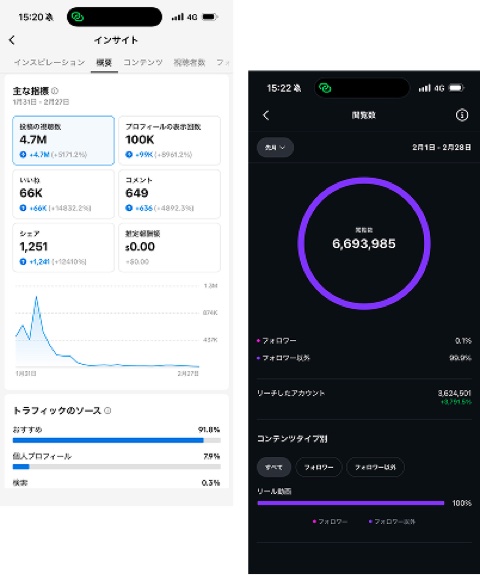Select the $0.00 estimated rewards card

tap(169, 248)
